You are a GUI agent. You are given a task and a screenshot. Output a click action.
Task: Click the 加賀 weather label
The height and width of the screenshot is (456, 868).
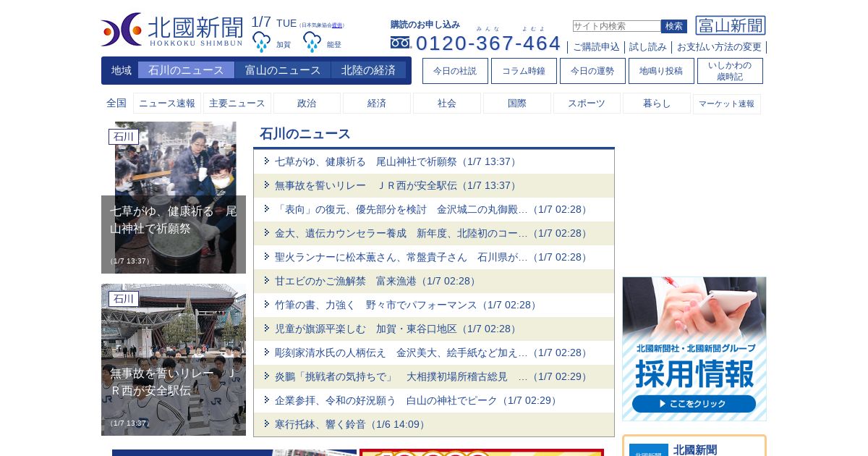[284, 45]
